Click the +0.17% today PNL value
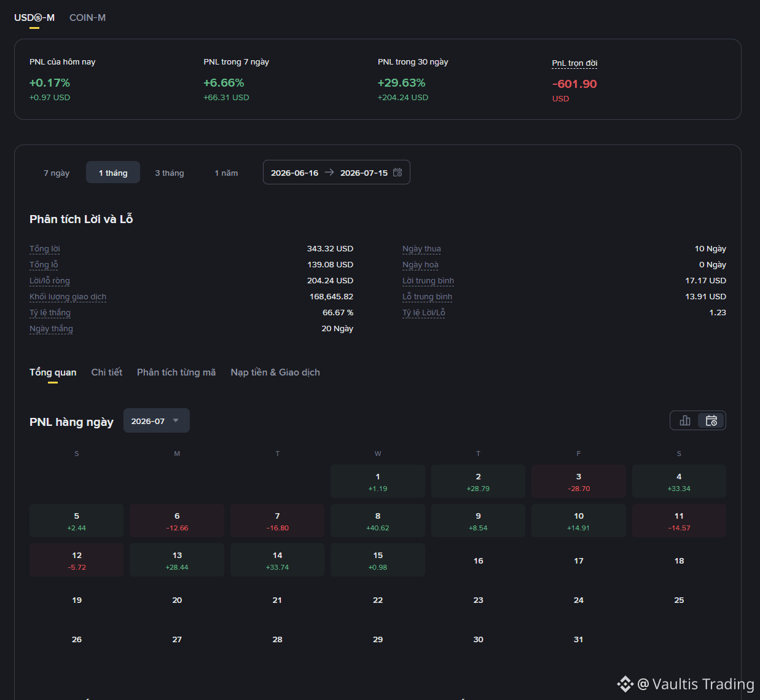The height and width of the screenshot is (700, 760). [50, 83]
